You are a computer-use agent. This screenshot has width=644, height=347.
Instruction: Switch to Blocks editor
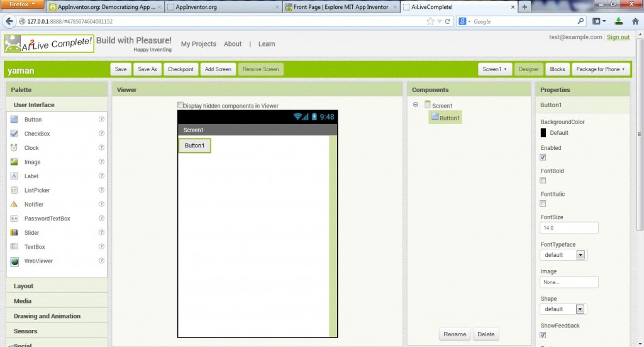pyautogui.click(x=557, y=69)
